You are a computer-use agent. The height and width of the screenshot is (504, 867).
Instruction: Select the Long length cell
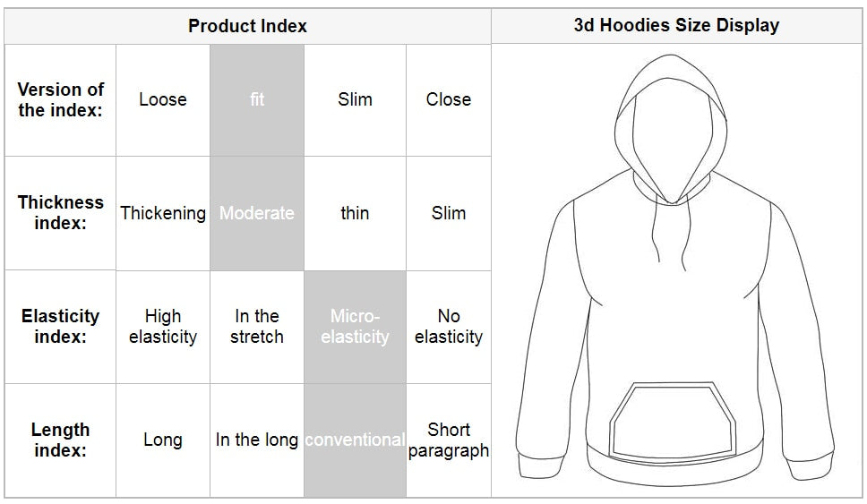[x=163, y=440]
